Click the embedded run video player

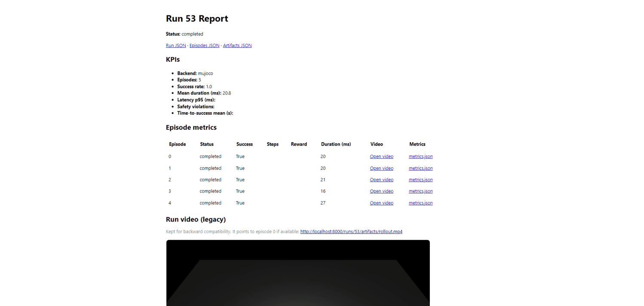(x=298, y=273)
